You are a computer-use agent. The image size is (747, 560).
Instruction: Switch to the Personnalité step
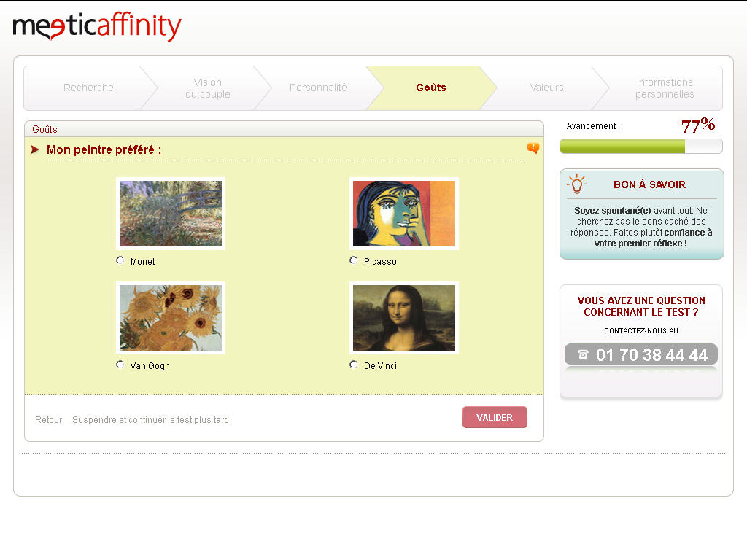point(318,88)
